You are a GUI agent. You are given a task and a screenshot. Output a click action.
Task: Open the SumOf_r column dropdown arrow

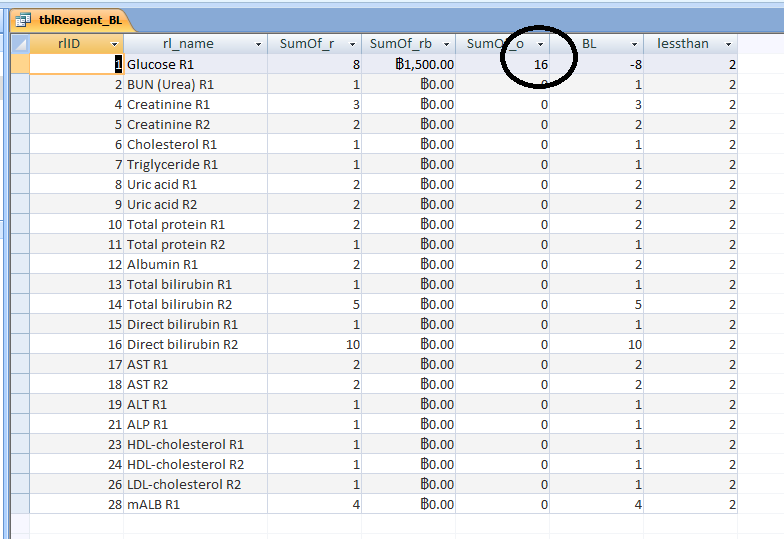click(352, 44)
